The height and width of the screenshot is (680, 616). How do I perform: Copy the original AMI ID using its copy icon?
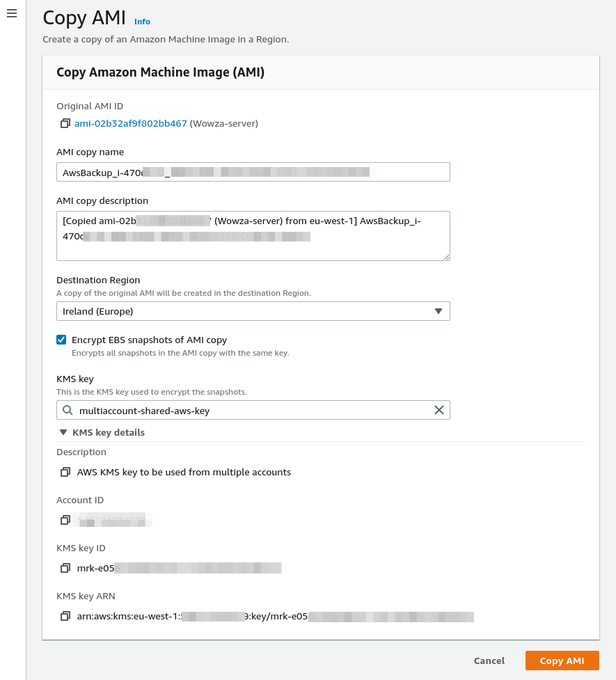[65, 123]
